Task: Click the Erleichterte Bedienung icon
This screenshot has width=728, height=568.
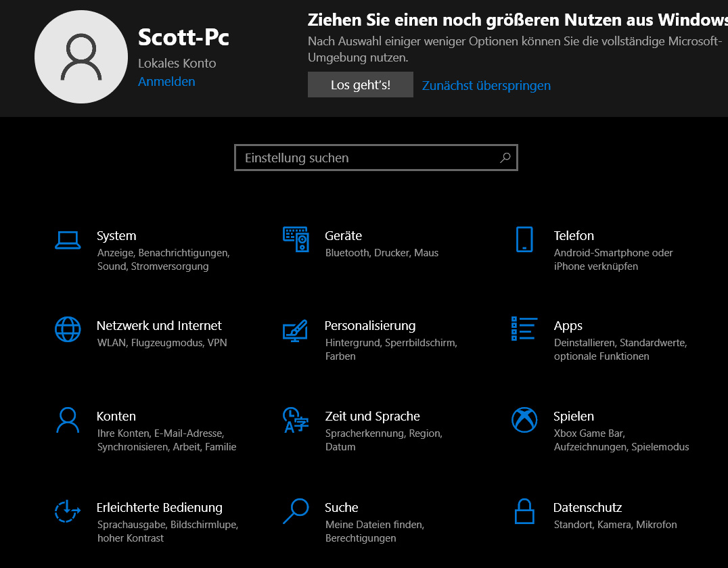Action: coord(68,511)
